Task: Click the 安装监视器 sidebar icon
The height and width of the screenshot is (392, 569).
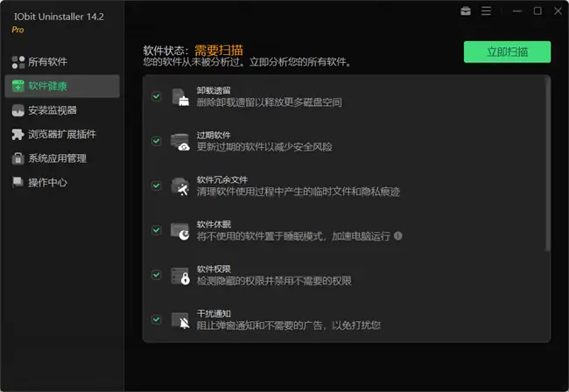Action: click(18, 110)
